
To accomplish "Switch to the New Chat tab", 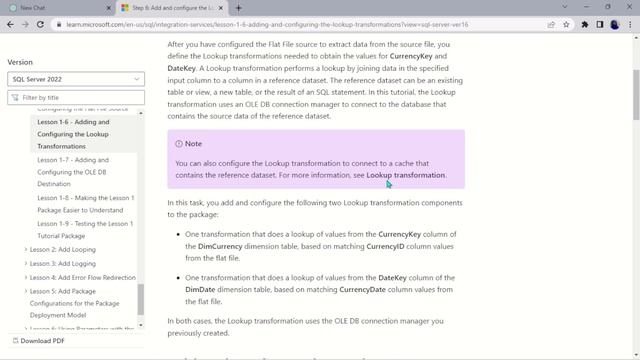I will pos(58,8).
